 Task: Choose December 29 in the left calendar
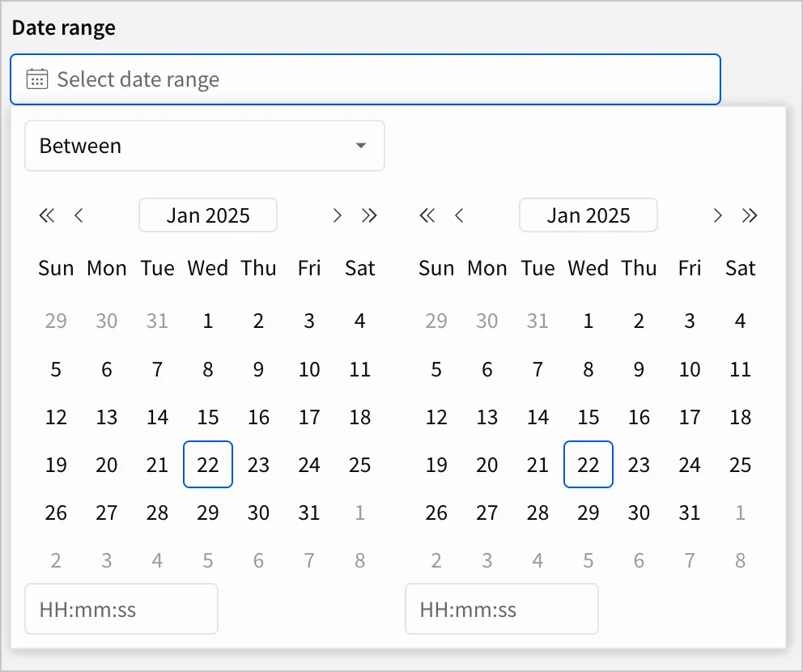click(x=56, y=321)
